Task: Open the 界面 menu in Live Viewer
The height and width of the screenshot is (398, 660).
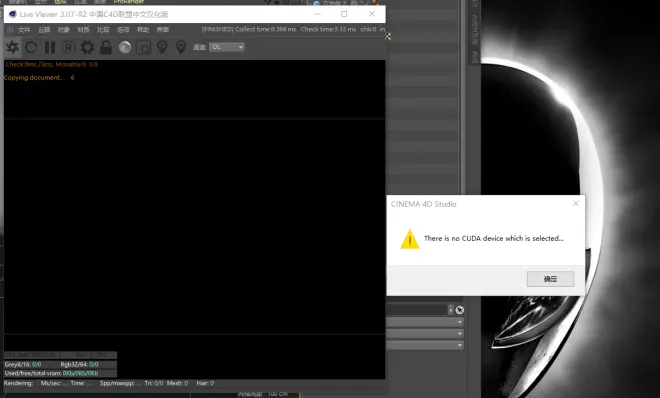Action: 162,30
